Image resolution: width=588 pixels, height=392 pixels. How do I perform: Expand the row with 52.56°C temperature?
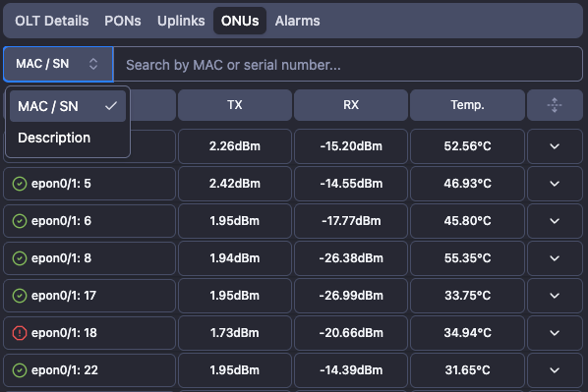tap(555, 146)
